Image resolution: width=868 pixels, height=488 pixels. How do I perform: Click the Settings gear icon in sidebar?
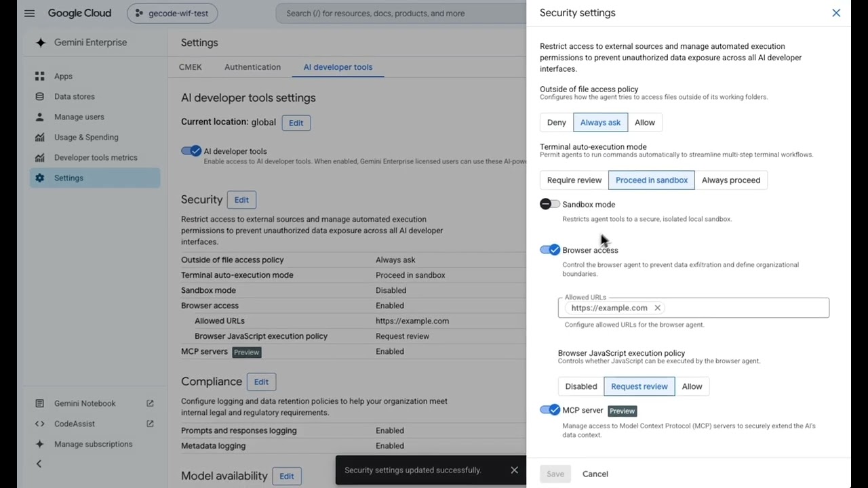[40, 178]
